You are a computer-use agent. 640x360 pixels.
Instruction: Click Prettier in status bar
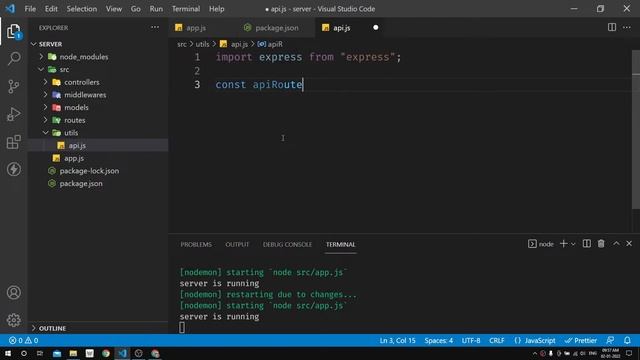(x=580, y=340)
